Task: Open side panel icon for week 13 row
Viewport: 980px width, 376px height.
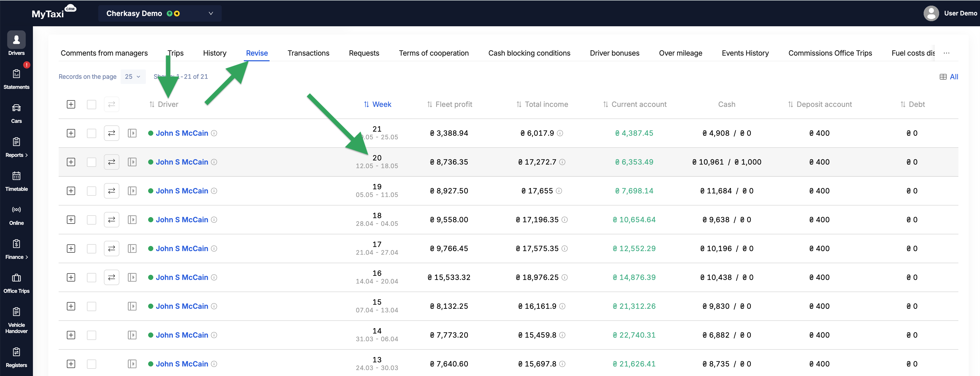Action: pos(132,364)
